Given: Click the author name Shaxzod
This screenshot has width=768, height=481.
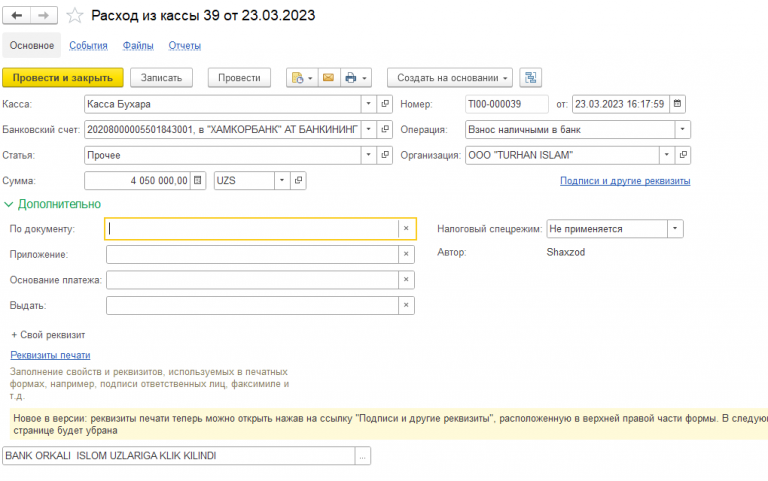Looking at the screenshot, I should tap(566, 252).
